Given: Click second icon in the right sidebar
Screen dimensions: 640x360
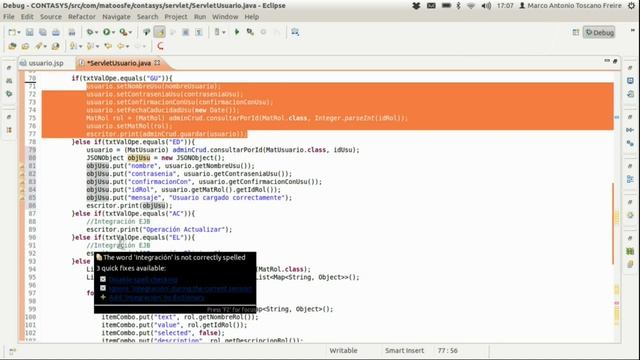Looking at the screenshot, I should click(x=630, y=81).
